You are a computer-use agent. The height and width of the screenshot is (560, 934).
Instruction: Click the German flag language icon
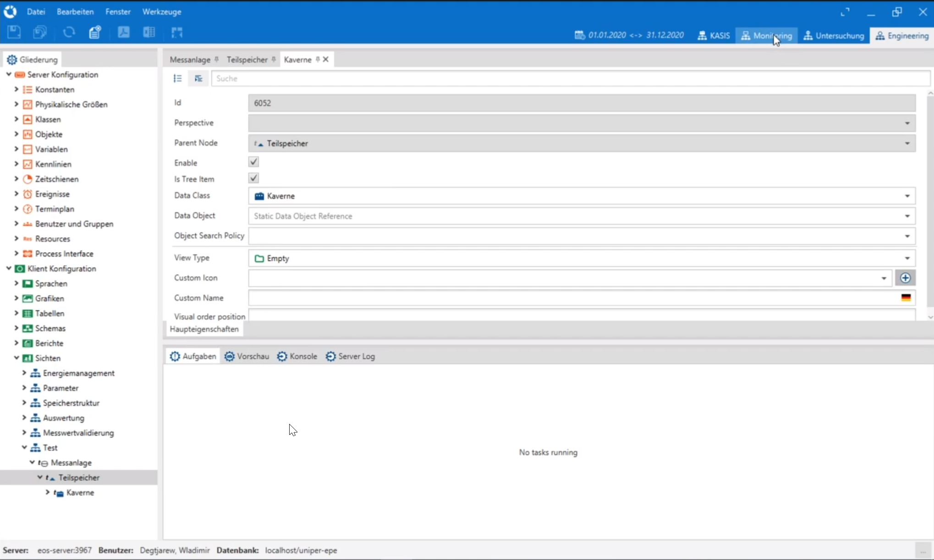(906, 298)
